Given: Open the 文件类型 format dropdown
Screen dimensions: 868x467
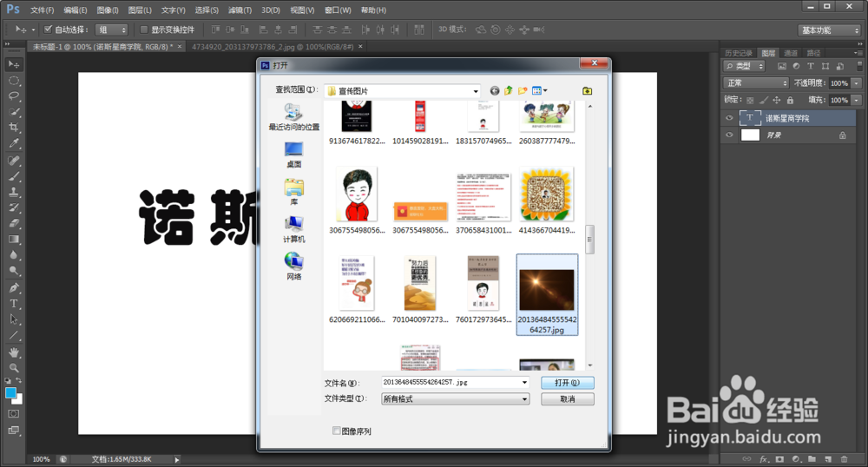Looking at the screenshot, I should click(455, 399).
